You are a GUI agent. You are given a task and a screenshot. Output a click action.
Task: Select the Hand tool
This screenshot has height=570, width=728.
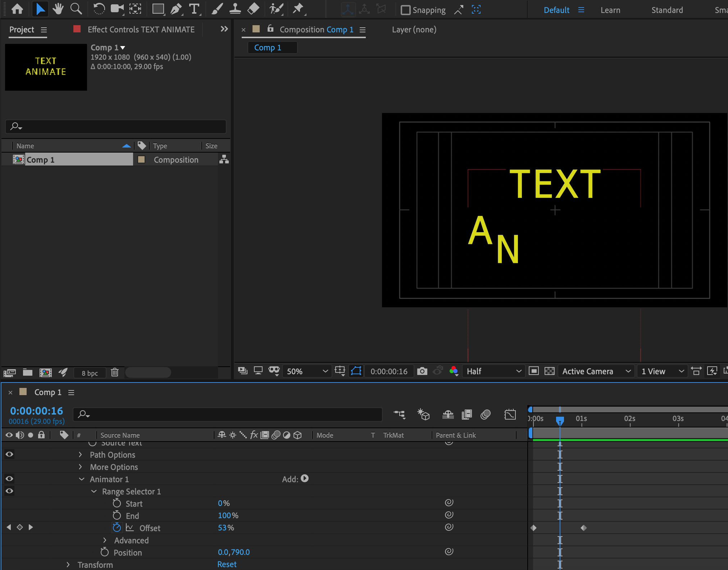(x=58, y=9)
